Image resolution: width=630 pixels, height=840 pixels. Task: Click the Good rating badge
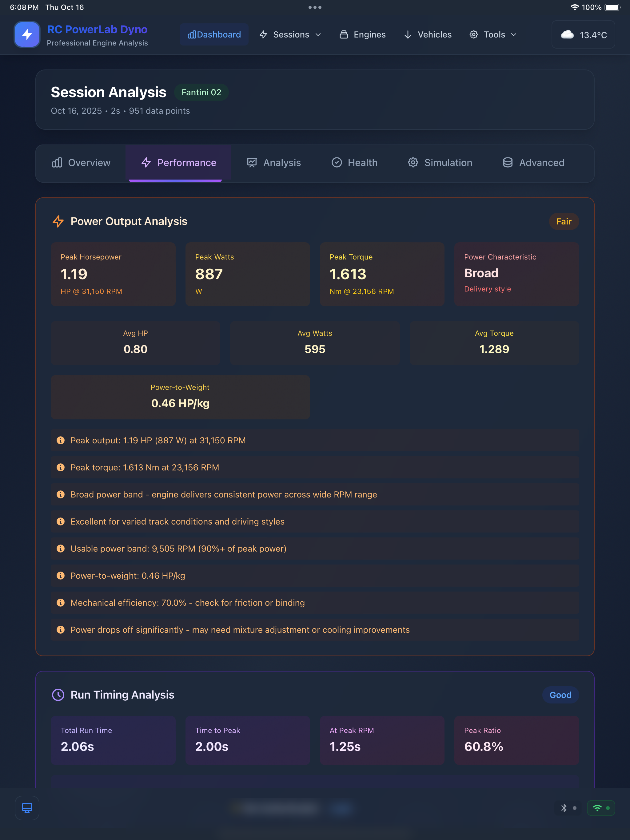coord(560,695)
